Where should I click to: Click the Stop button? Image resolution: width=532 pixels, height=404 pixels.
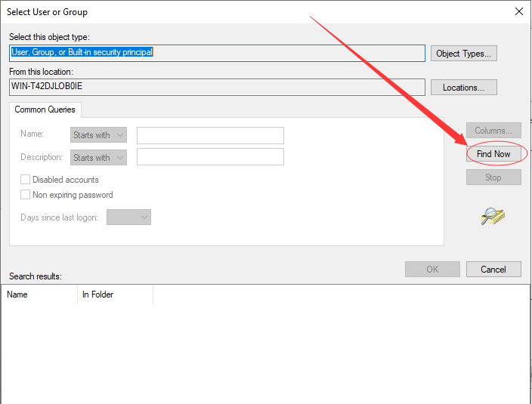pyautogui.click(x=493, y=177)
